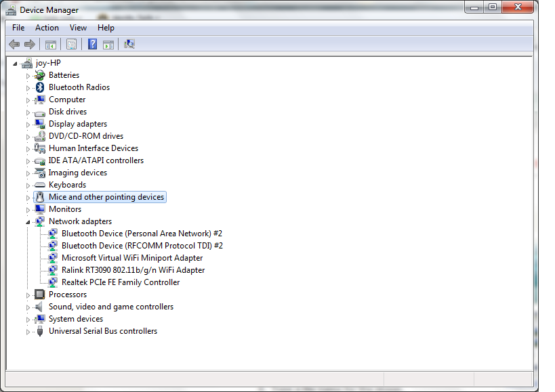Click the Universal Serial Bus controllers icon
Viewport: 555px width, 392px height.
click(40, 331)
